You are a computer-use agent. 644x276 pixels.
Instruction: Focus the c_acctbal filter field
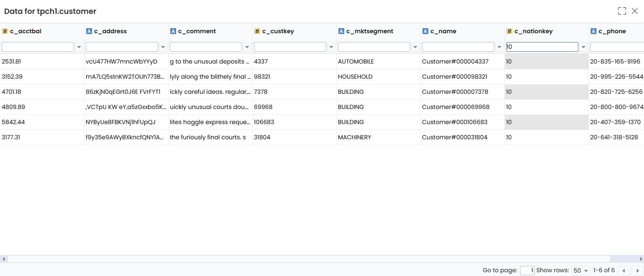pyautogui.click(x=38, y=47)
